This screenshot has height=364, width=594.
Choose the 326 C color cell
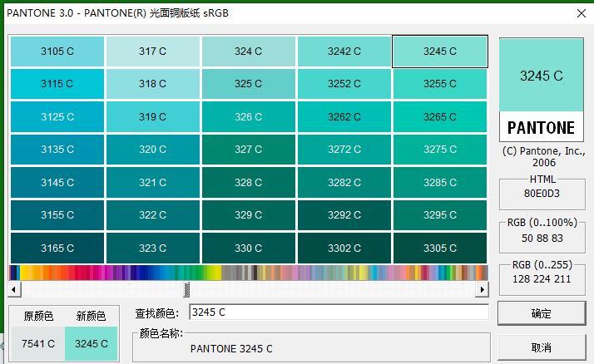249,117
